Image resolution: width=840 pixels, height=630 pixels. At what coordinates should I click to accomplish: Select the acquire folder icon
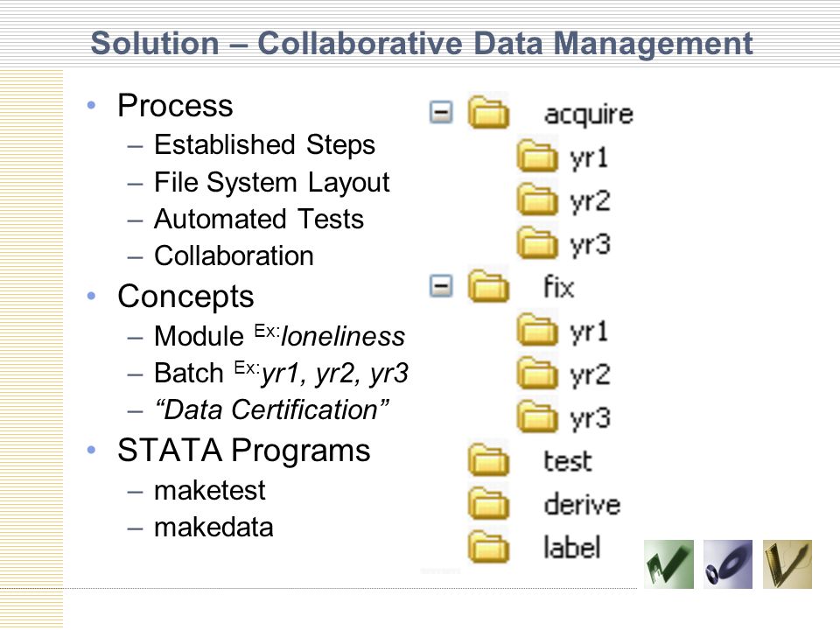coord(488,112)
